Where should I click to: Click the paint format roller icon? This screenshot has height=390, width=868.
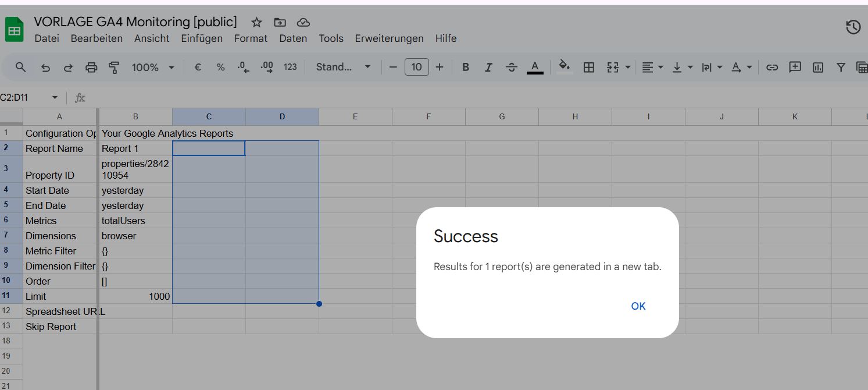point(114,68)
